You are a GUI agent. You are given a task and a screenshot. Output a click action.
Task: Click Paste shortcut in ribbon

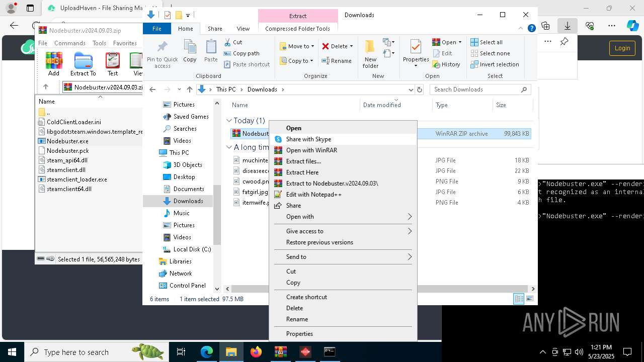coord(247,64)
